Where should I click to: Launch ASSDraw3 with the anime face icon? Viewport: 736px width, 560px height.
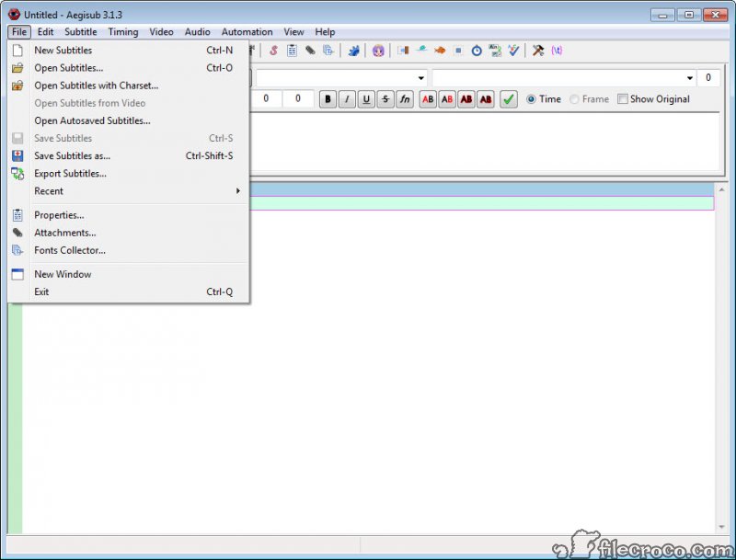pyautogui.click(x=378, y=51)
